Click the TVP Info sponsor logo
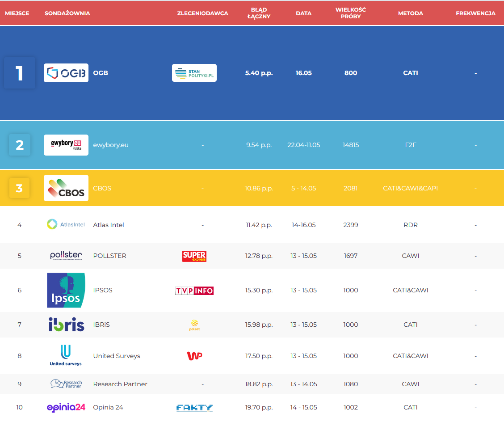 [x=194, y=291]
